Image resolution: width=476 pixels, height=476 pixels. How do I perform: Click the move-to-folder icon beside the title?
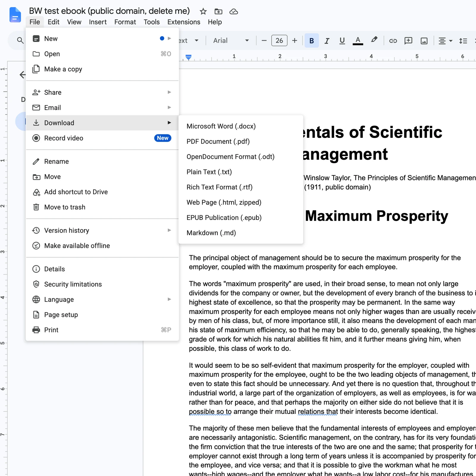218,12
